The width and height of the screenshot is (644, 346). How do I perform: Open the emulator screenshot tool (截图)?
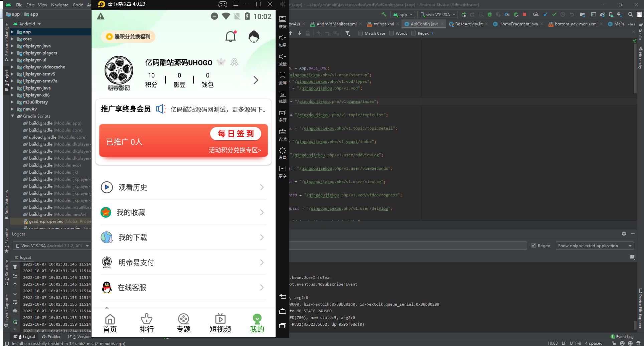coord(283,97)
